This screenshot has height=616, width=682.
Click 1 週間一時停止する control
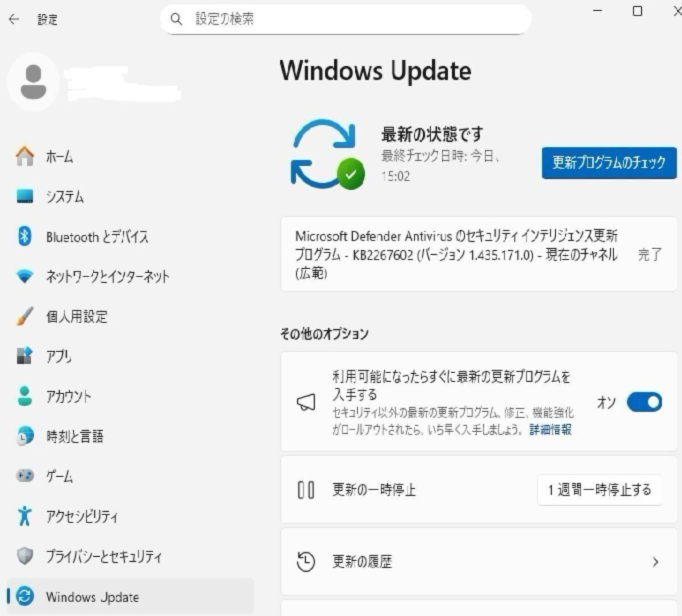599,490
